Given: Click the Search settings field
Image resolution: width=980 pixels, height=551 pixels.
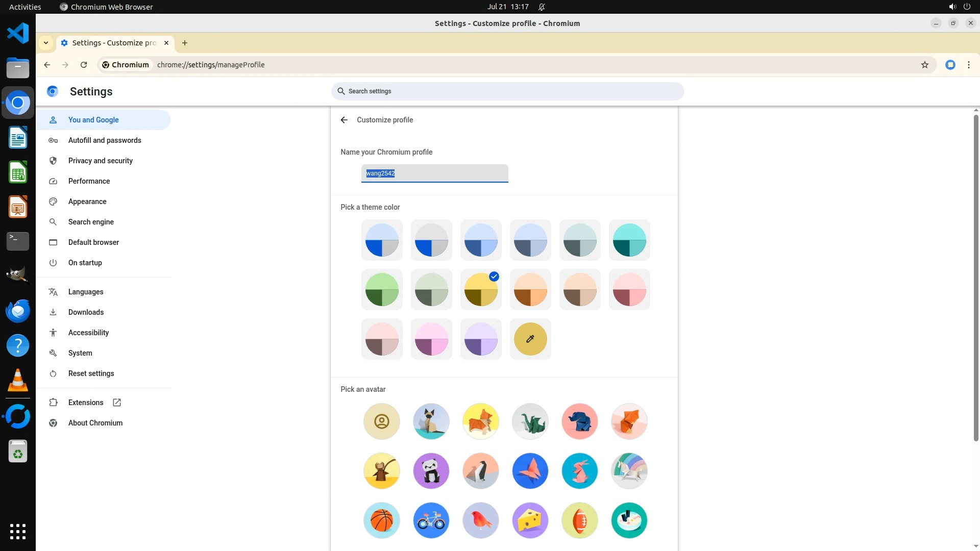Looking at the screenshot, I should pyautogui.click(x=507, y=91).
